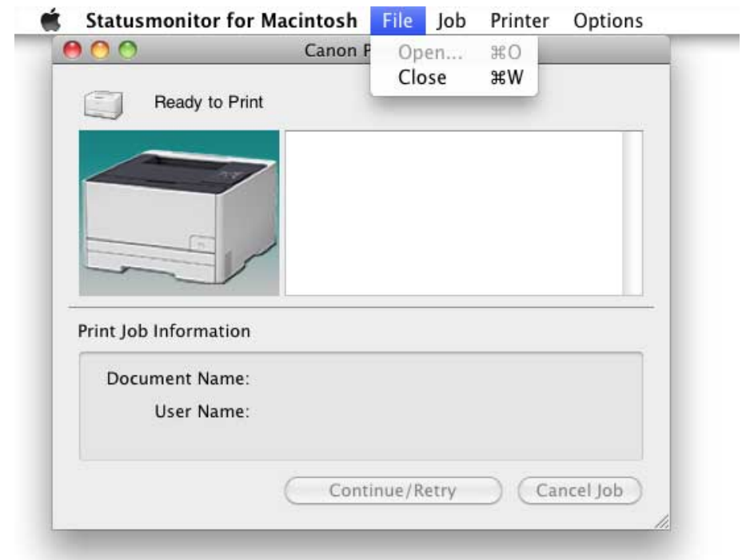This screenshot has width=746, height=560.
Task: Choose Close from the File menu
Action: 454,77
